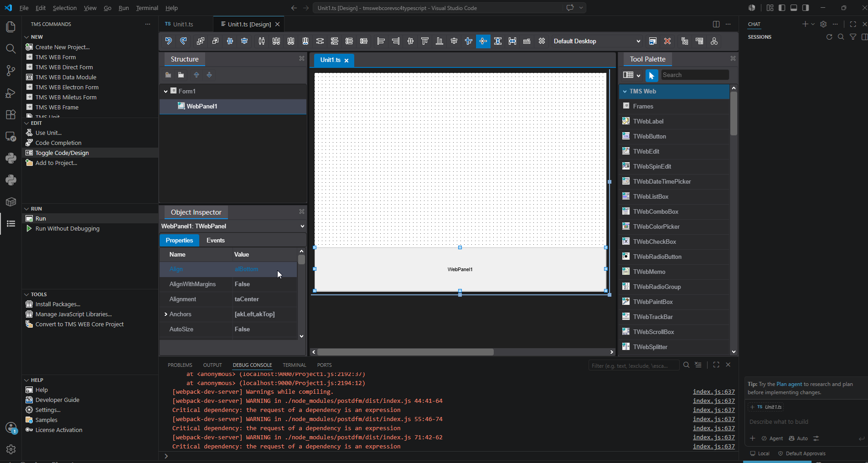Split the editor to the right
This screenshot has height=463, width=868.
pyautogui.click(x=716, y=24)
